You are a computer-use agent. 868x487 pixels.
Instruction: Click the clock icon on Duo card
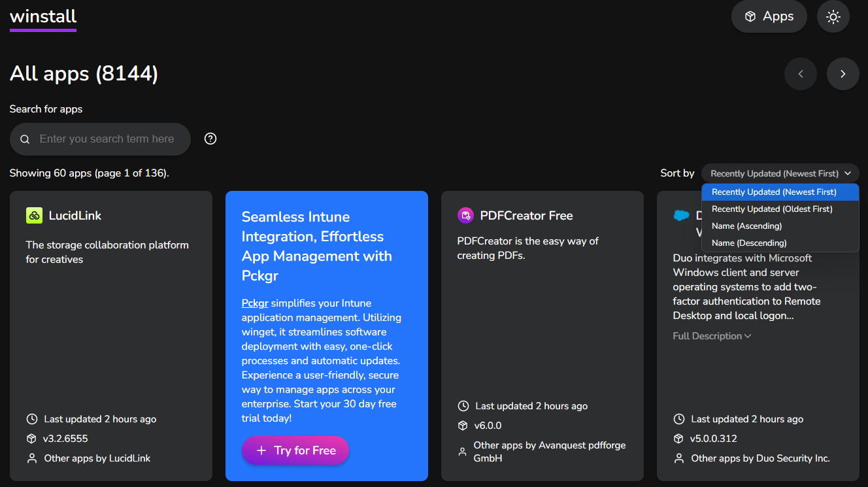pos(678,419)
